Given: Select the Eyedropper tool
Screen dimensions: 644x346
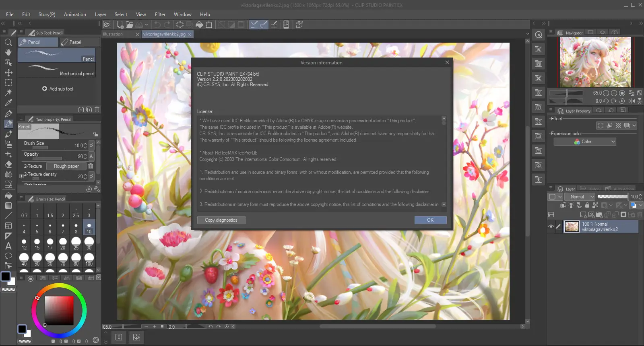Looking at the screenshot, I should pos(8,103).
